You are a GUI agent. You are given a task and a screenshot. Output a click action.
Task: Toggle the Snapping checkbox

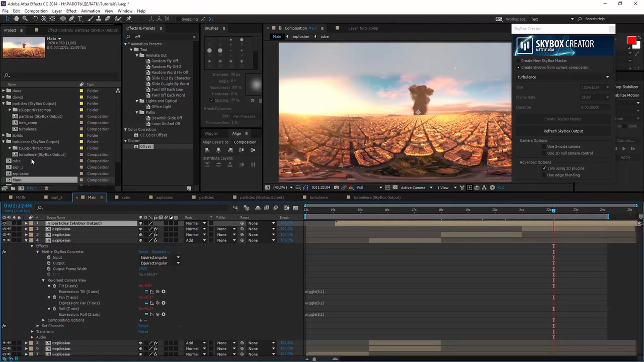(178, 19)
